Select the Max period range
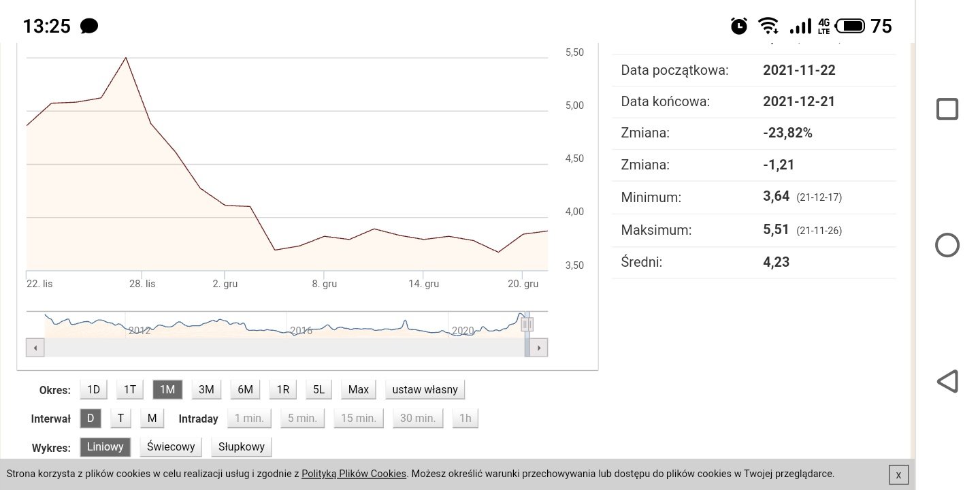 pos(358,389)
